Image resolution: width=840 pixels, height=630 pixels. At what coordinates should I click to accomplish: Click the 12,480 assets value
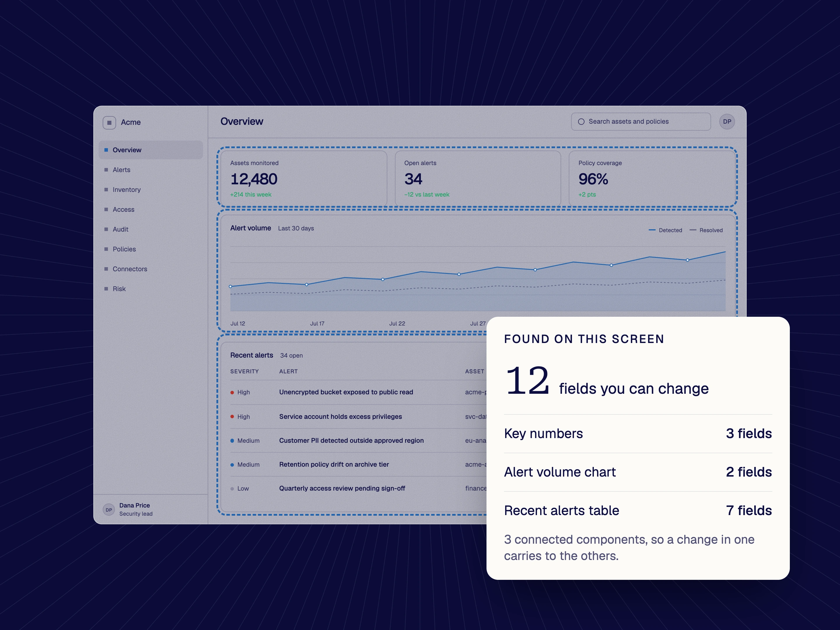[254, 179]
